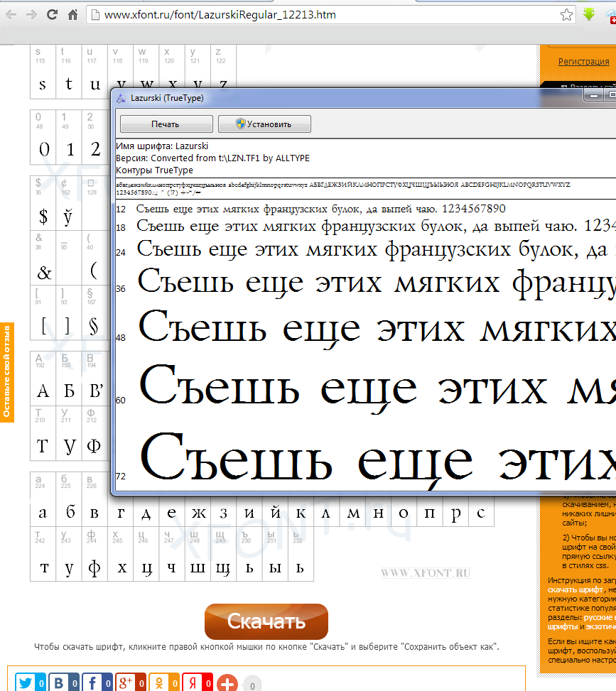Open the browser home page

coord(72,14)
